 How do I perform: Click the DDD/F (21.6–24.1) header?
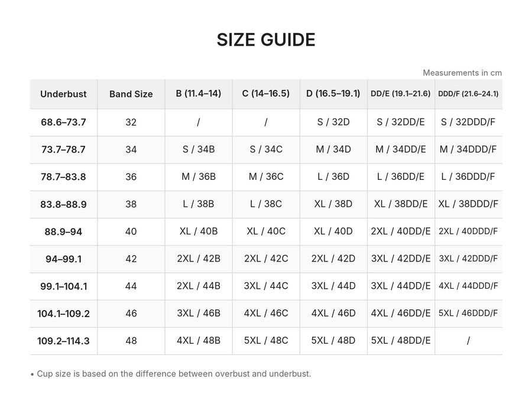[x=468, y=93]
